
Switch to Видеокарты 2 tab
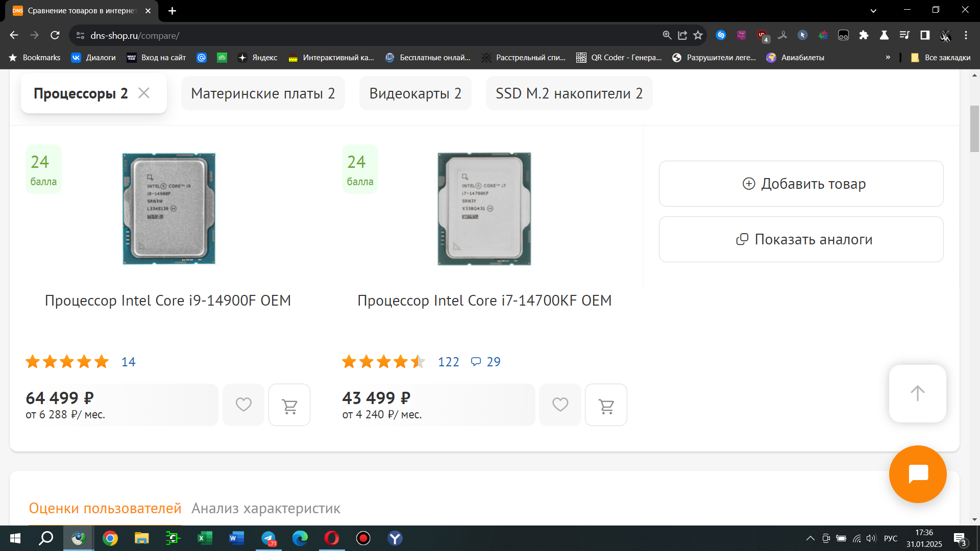(415, 93)
